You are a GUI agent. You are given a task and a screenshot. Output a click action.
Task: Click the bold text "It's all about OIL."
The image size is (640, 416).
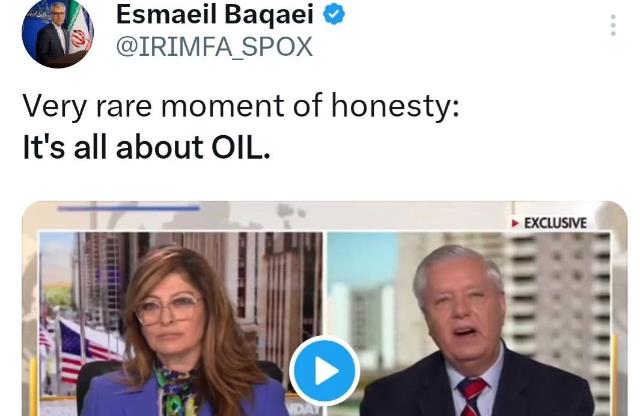pos(146,147)
